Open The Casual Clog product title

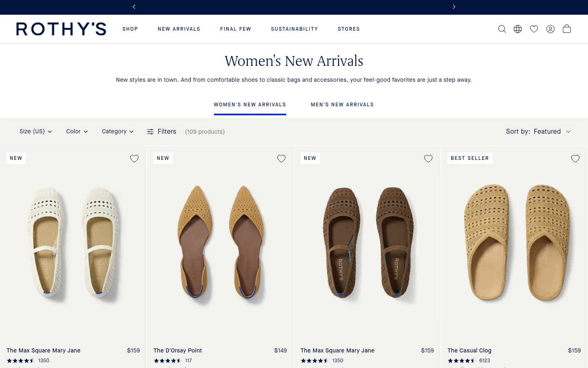coord(469,350)
